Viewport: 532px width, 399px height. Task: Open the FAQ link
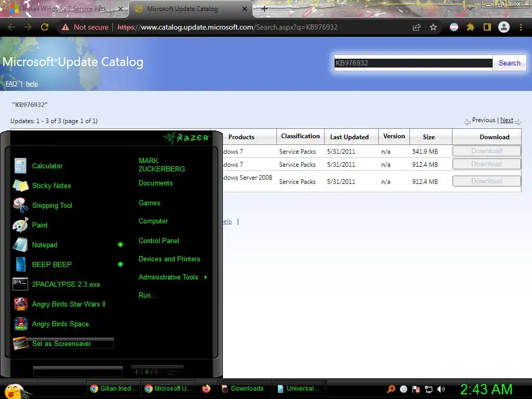tap(11, 84)
